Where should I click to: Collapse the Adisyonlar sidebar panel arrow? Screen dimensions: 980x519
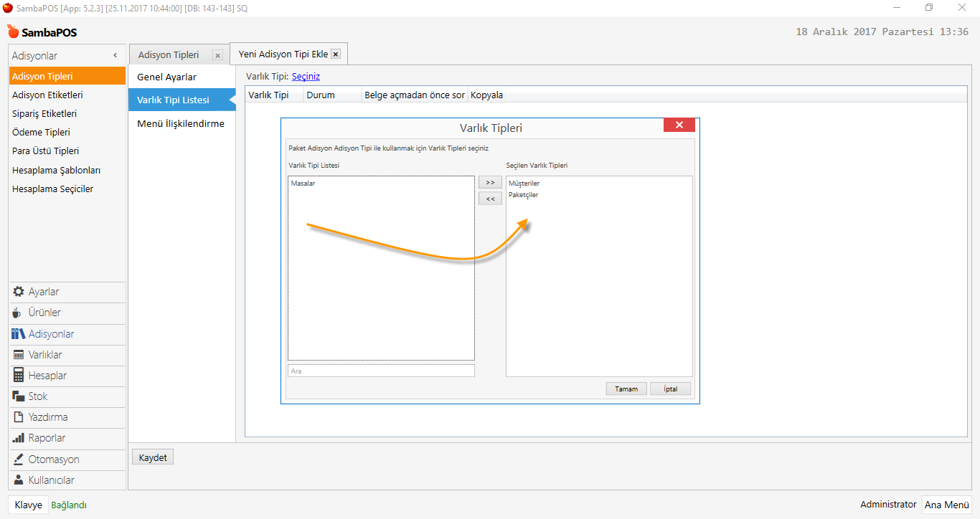[116, 56]
